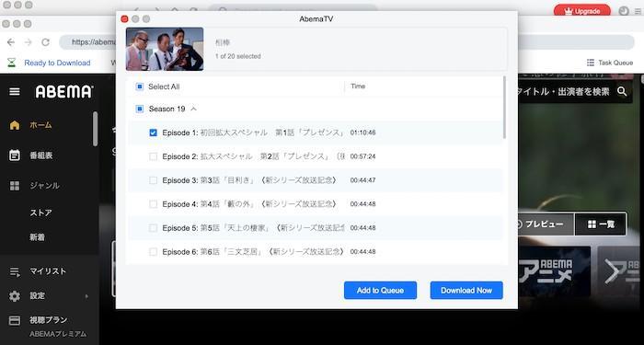
Task: Click '1 of 20 selected' text
Action: click(x=237, y=56)
